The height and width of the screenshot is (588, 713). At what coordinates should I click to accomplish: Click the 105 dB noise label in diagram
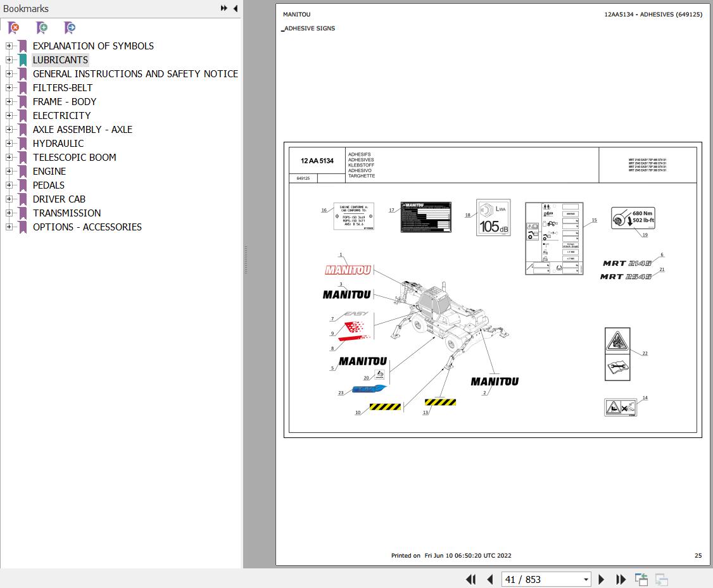pyautogui.click(x=493, y=218)
